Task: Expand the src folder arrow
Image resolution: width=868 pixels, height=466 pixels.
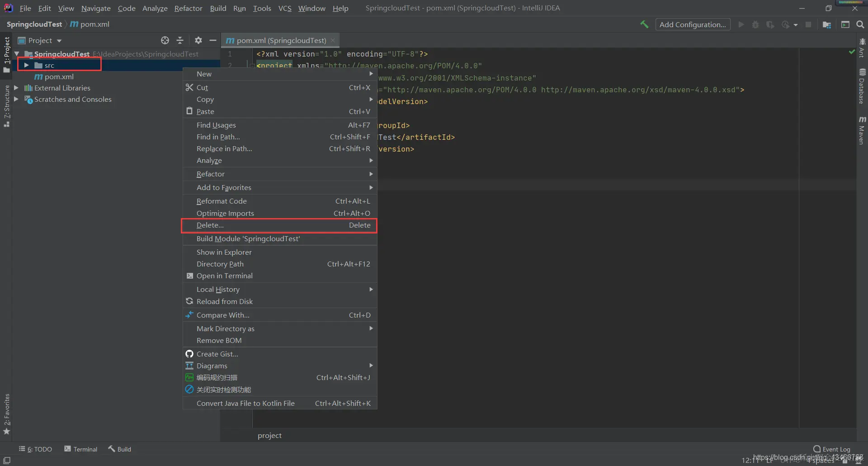Action: click(x=27, y=65)
